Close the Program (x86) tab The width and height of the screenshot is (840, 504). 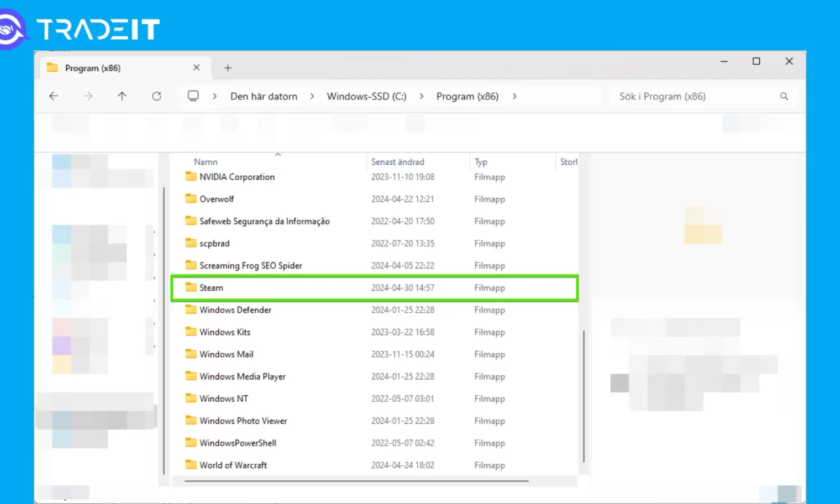pyautogui.click(x=196, y=67)
